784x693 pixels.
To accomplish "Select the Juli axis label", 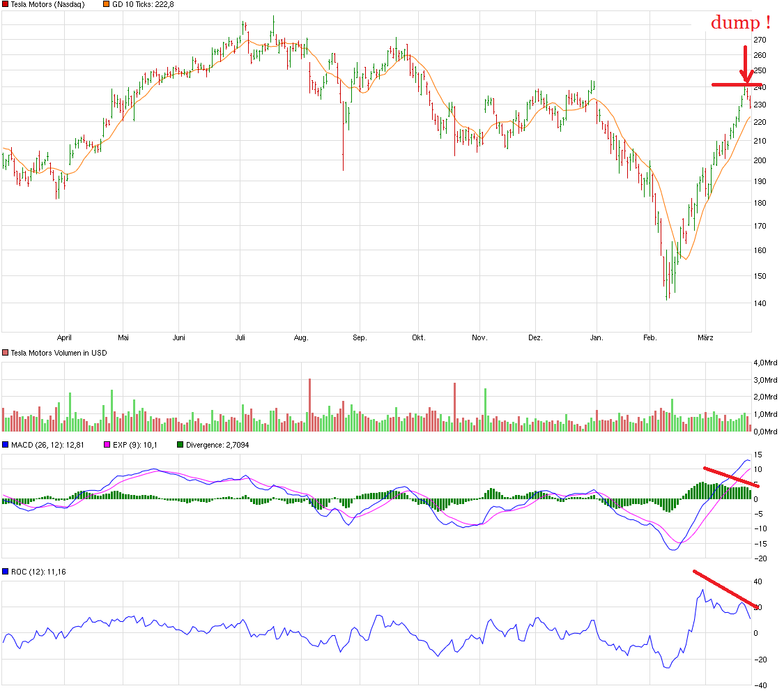I will point(240,337).
